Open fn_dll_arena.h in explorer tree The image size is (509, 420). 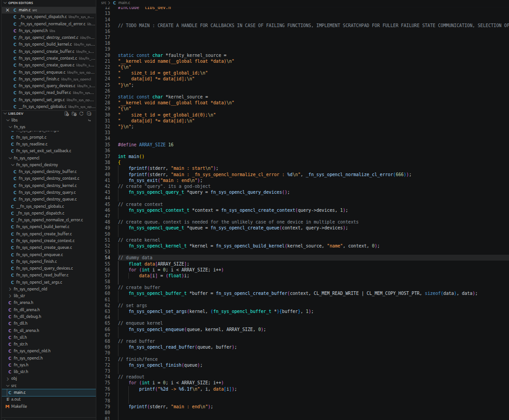pos(49,310)
